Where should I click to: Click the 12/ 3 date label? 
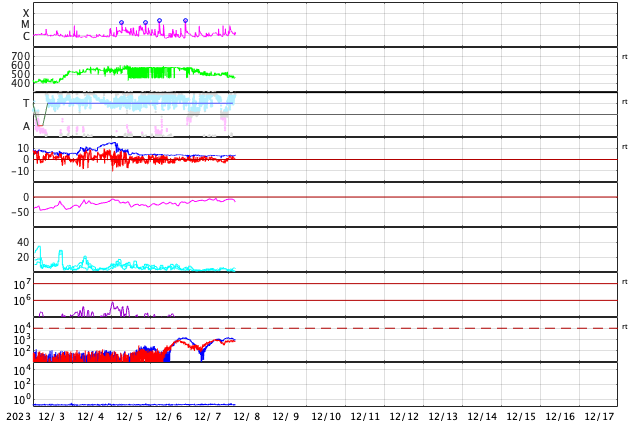pos(52,417)
